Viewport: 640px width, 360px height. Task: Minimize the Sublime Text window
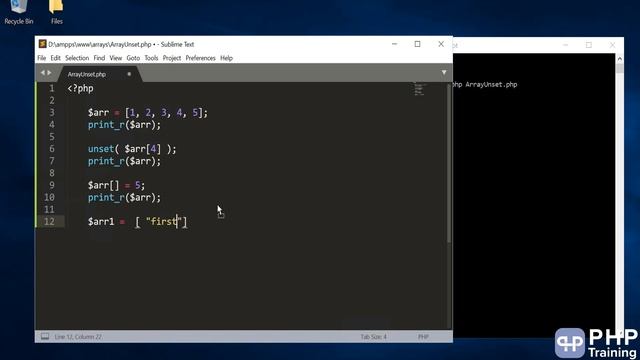click(394, 44)
